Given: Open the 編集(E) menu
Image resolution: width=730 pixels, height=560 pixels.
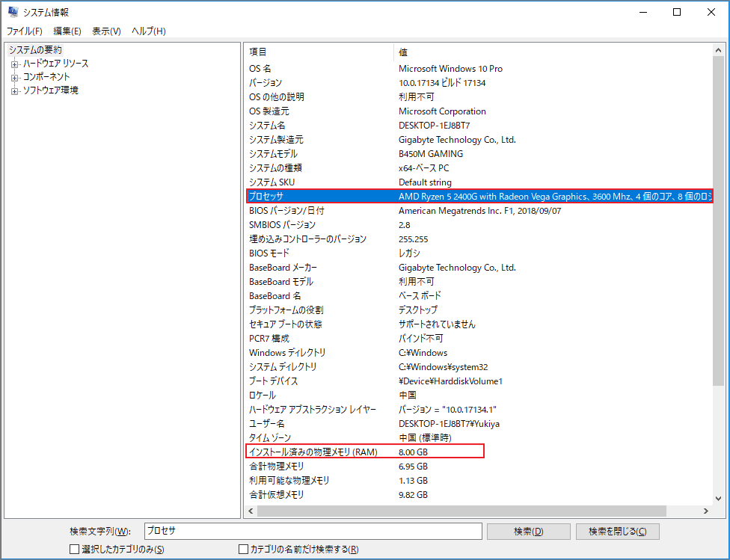Looking at the screenshot, I should [x=67, y=31].
